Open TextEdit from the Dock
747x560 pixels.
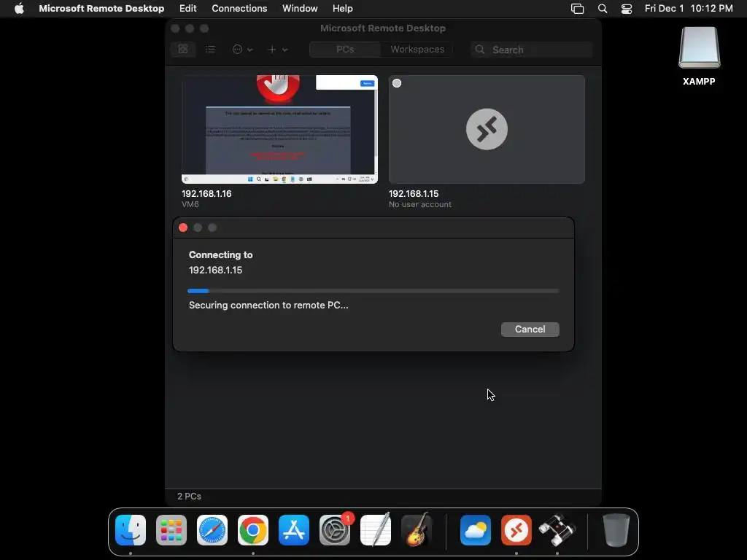pyautogui.click(x=376, y=530)
